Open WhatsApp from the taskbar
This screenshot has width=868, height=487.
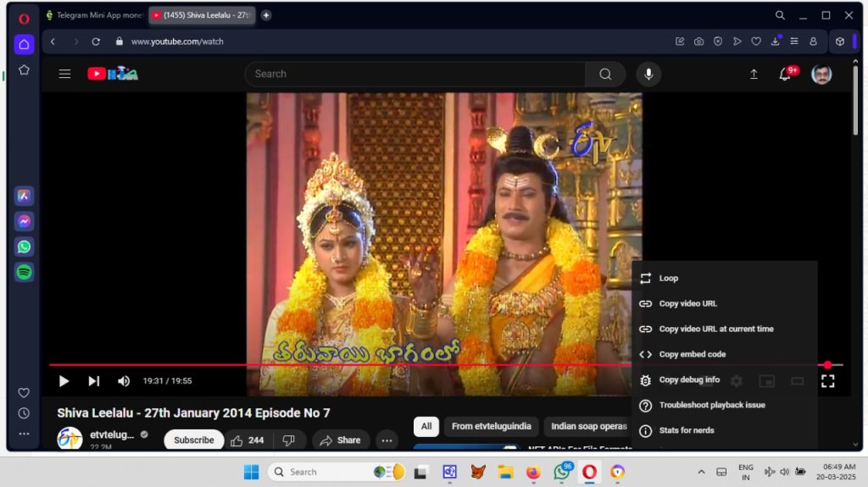pyautogui.click(x=563, y=472)
